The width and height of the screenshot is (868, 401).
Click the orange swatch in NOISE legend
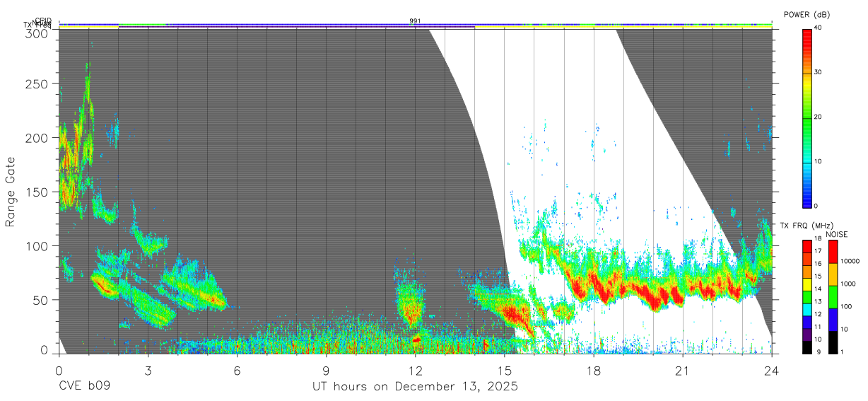click(x=833, y=274)
